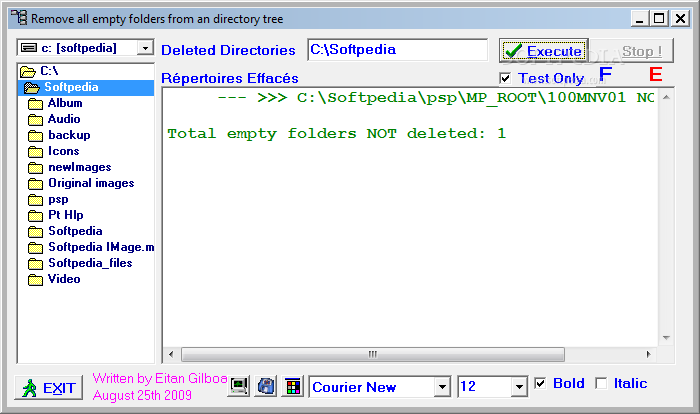Maximize the window

coord(659,19)
